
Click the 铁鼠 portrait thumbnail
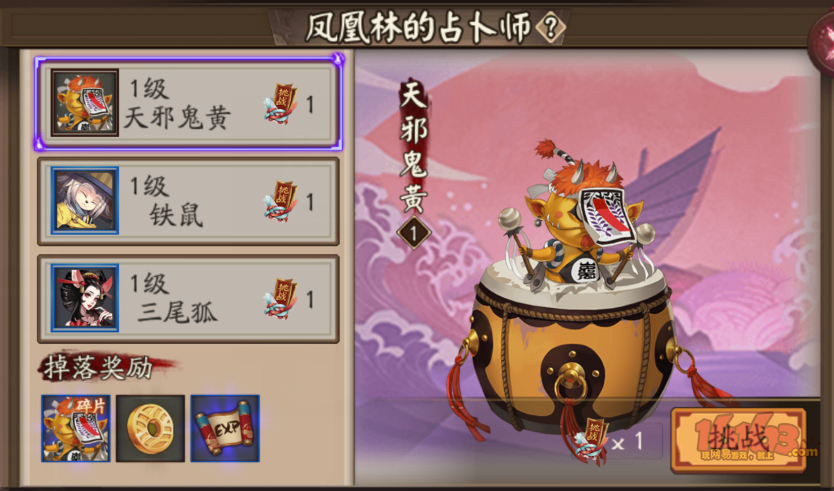click(x=85, y=201)
